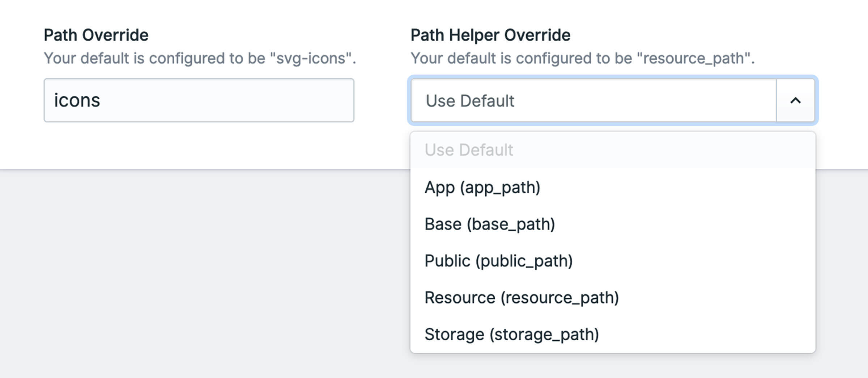Click "Use Default" text in the select box
The height and width of the screenshot is (378, 868).
(x=470, y=101)
